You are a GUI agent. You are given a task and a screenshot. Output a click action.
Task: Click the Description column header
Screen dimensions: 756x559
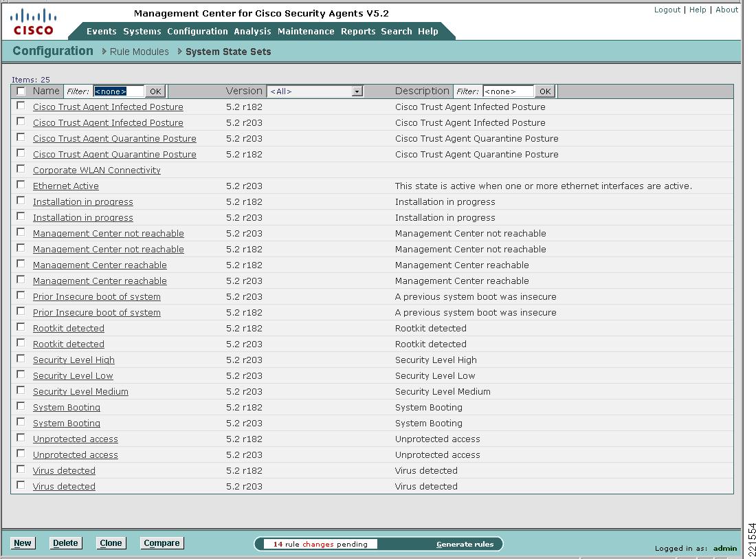click(422, 91)
